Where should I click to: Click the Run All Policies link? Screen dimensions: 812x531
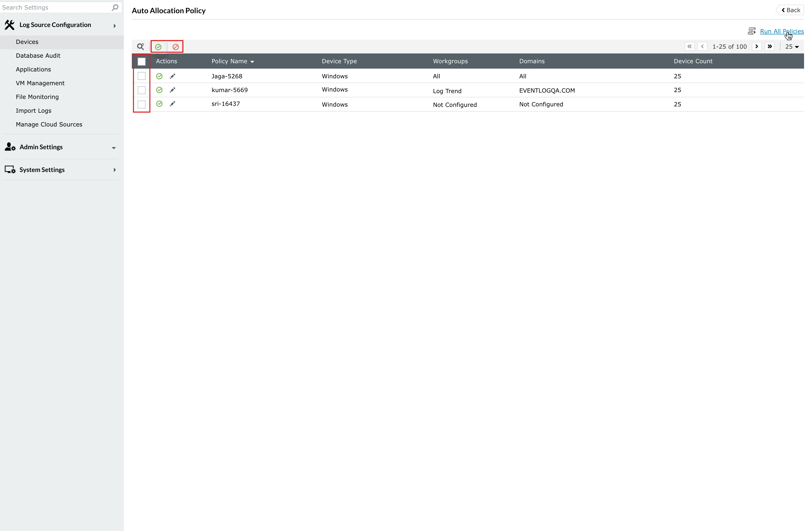pos(782,31)
